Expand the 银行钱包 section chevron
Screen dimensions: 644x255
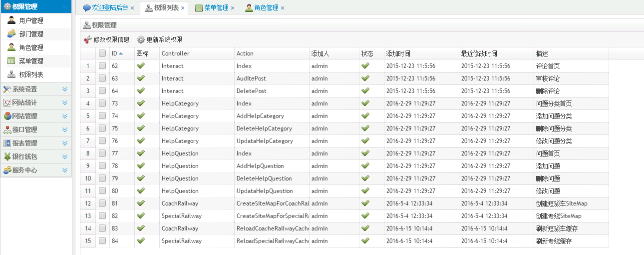click(65, 156)
